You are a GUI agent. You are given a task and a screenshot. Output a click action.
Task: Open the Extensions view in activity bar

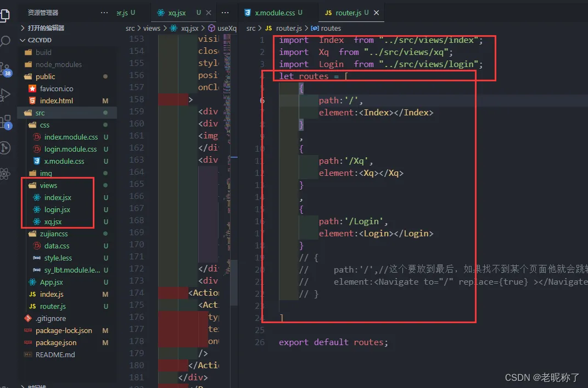5,121
